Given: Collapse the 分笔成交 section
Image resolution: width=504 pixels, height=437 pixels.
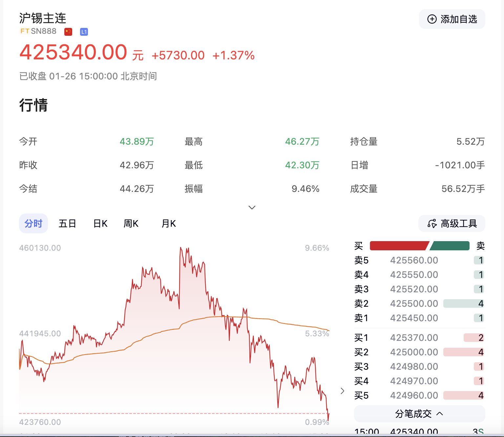Looking at the screenshot, I should point(440,414).
